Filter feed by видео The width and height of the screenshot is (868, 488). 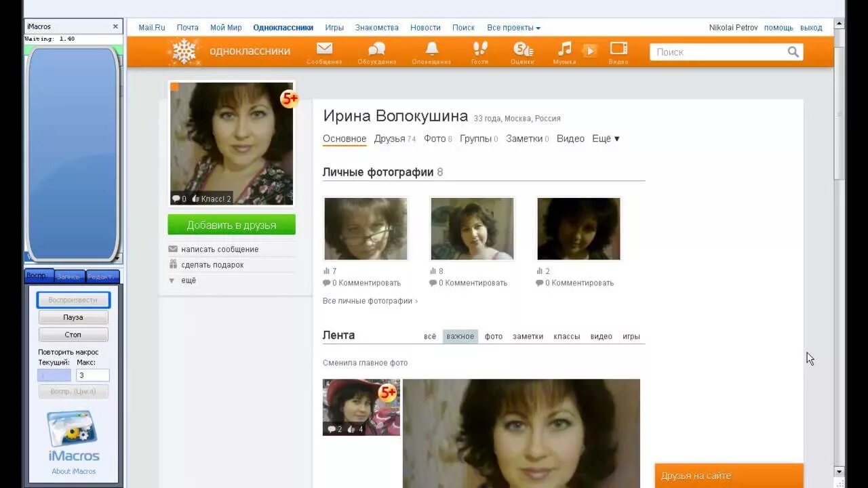pos(601,336)
